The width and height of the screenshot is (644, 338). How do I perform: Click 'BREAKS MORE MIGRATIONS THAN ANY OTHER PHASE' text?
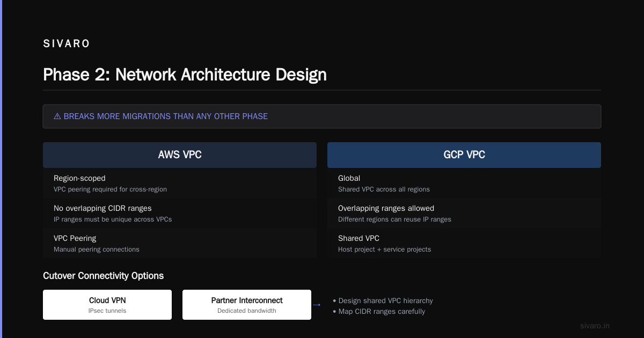point(165,116)
